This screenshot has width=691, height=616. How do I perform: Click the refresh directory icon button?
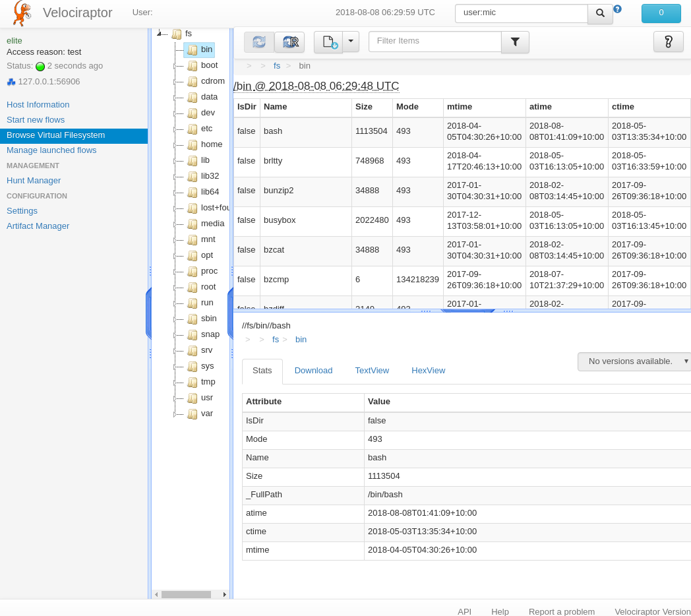[259, 42]
